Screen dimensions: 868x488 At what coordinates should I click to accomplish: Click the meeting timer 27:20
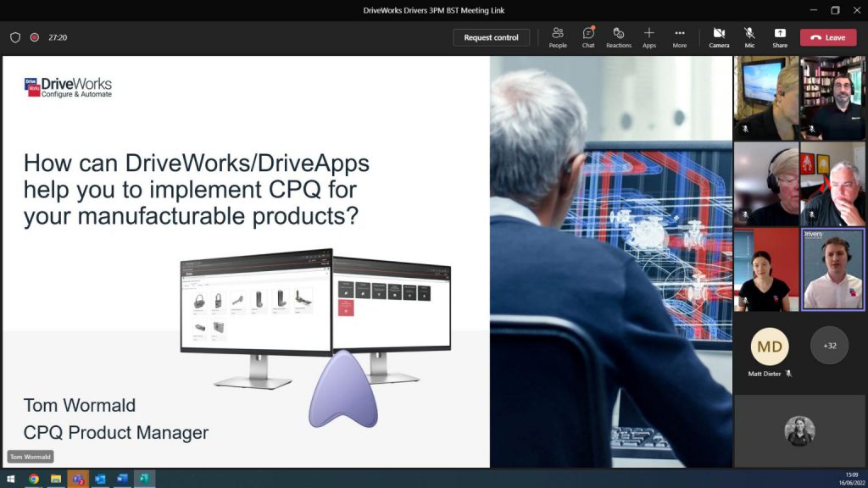[x=58, y=37]
